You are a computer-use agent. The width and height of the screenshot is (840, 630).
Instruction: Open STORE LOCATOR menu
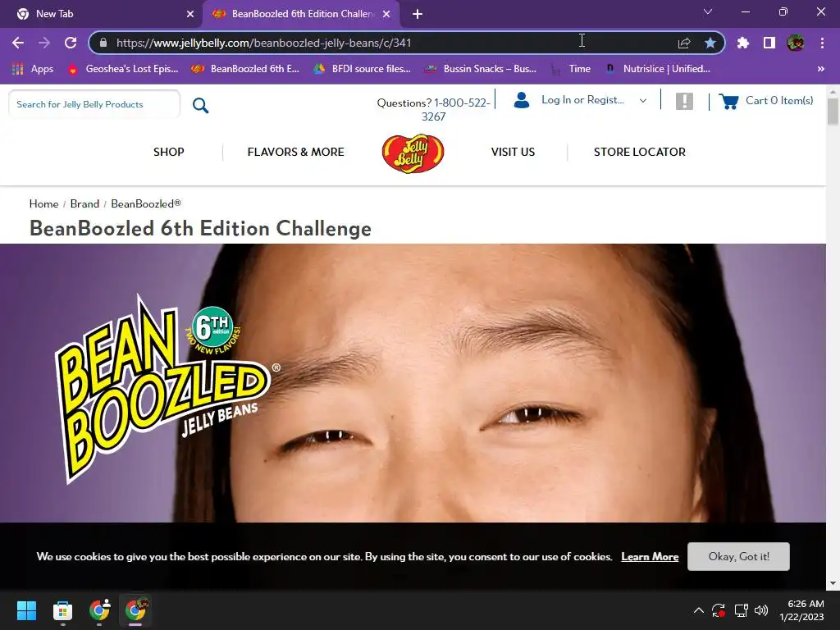[639, 152]
